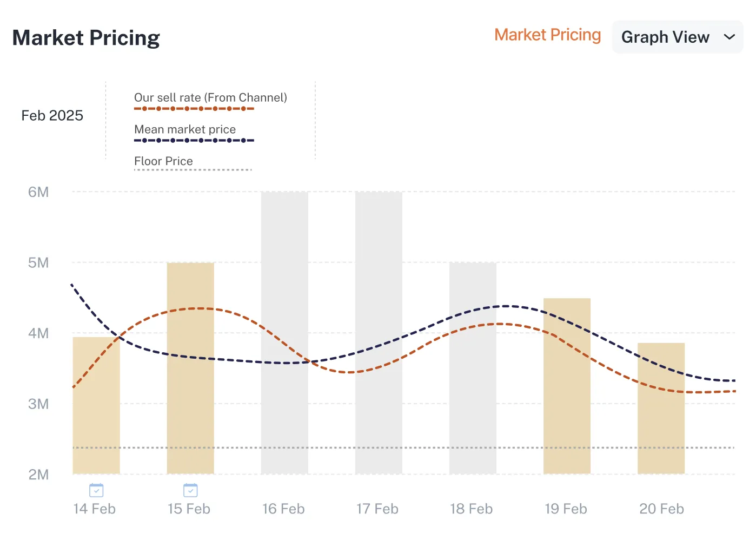Click the calendar check icon under 15 Feb
Image resolution: width=756 pixels, height=540 pixels.
point(190,490)
